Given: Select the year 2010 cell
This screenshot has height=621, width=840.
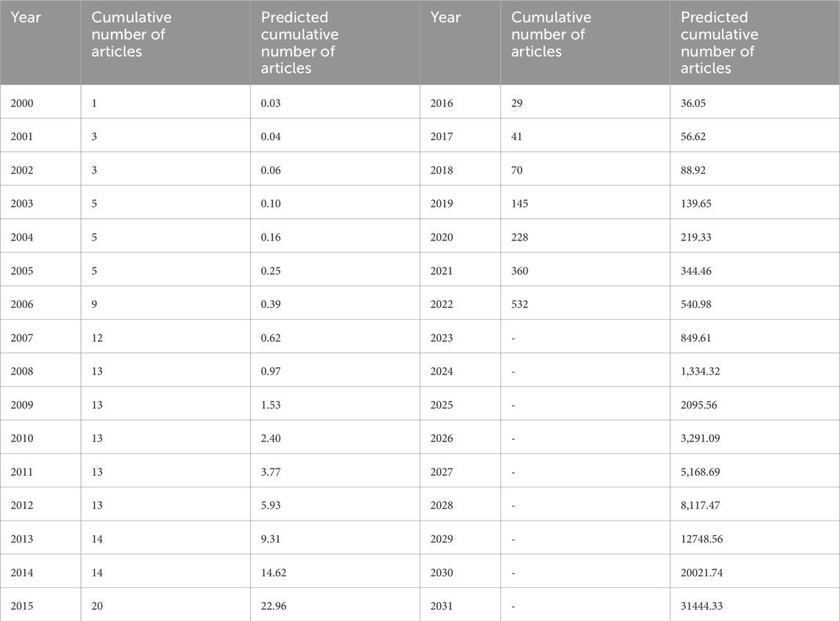Looking at the screenshot, I should coord(23,438).
